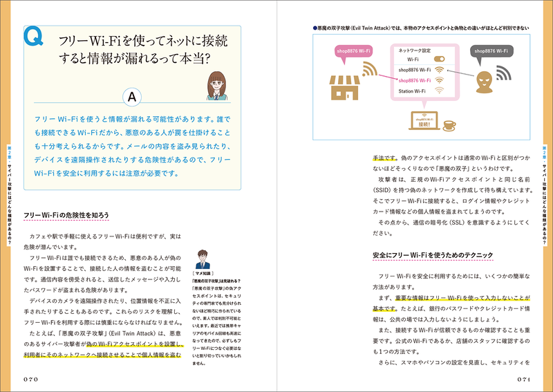
Task: Click the heading フリーWi-Fiの危険性を知ろう
Action: pyautogui.click(x=66, y=215)
